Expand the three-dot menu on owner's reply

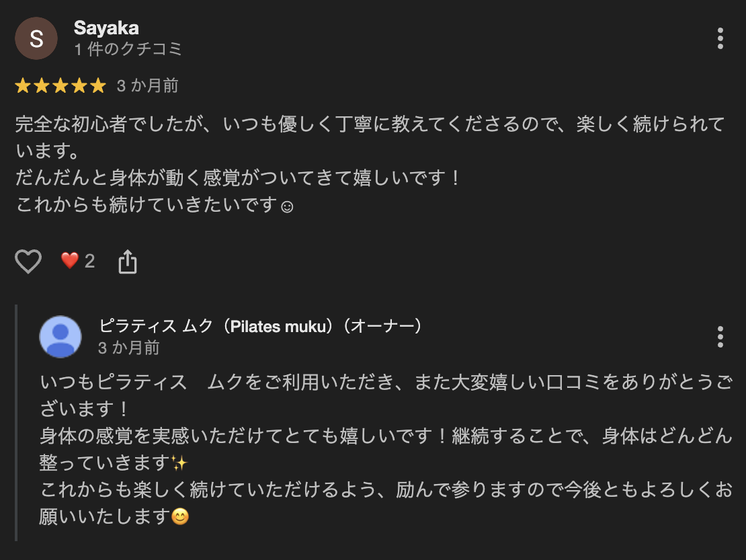[720, 336]
